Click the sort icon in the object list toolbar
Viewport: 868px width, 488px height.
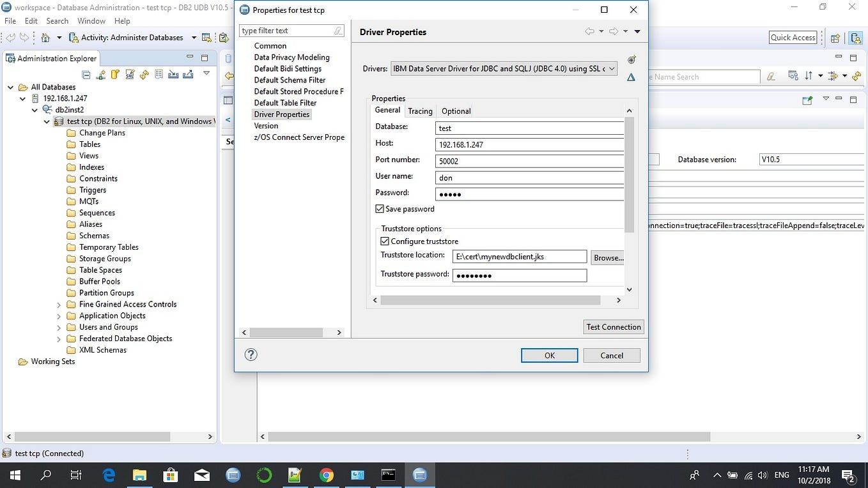click(x=808, y=75)
